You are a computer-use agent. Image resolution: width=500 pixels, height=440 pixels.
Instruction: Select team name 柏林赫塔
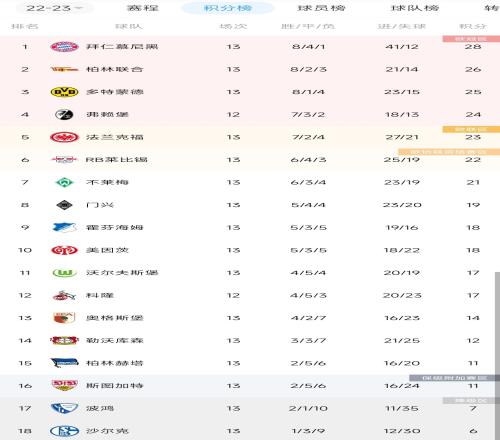[115, 363]
